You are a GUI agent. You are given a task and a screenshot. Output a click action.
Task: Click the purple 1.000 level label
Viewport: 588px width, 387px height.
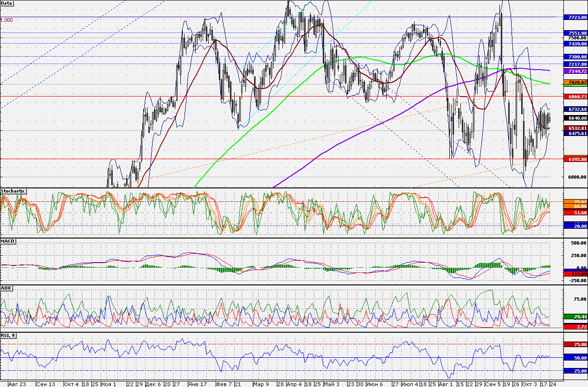pos(6,20)
